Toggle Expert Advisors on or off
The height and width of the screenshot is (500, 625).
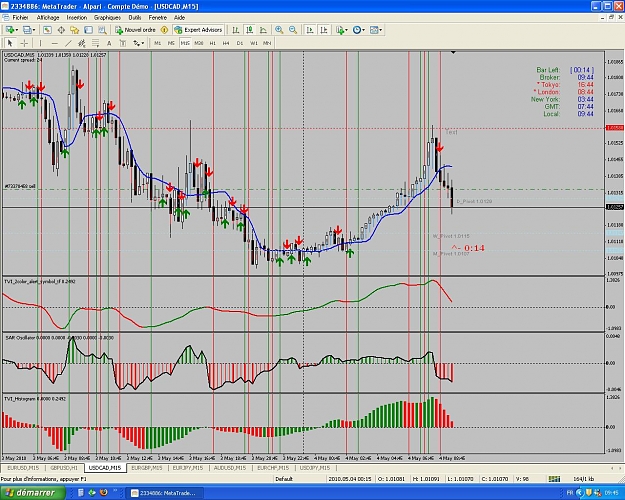point(198,30)
